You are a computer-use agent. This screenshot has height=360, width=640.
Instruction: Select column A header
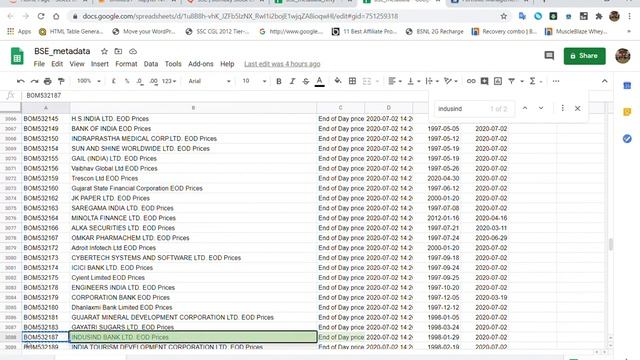(46, 108)
